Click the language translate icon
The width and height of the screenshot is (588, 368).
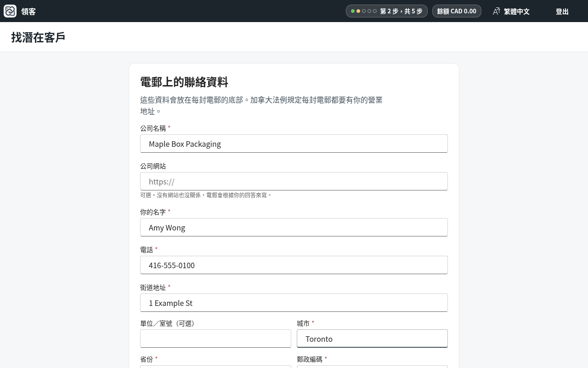click(497, 11)
